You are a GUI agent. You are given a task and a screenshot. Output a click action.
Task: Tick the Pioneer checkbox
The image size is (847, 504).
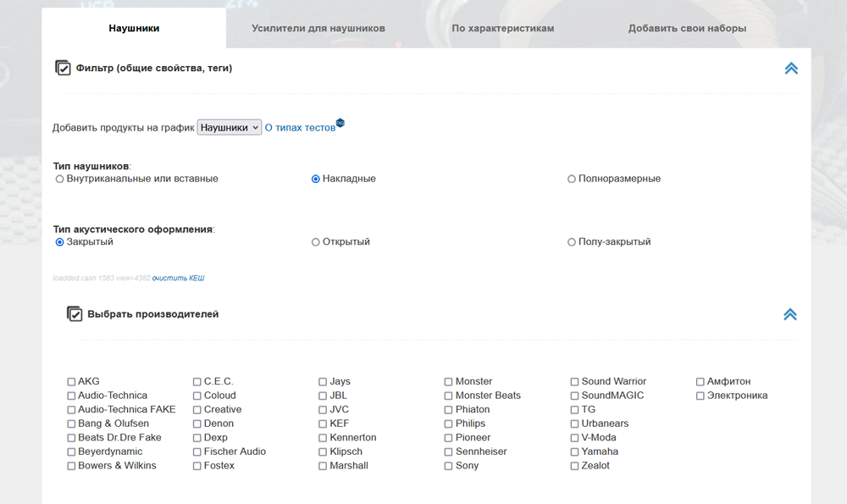[448, 438]
